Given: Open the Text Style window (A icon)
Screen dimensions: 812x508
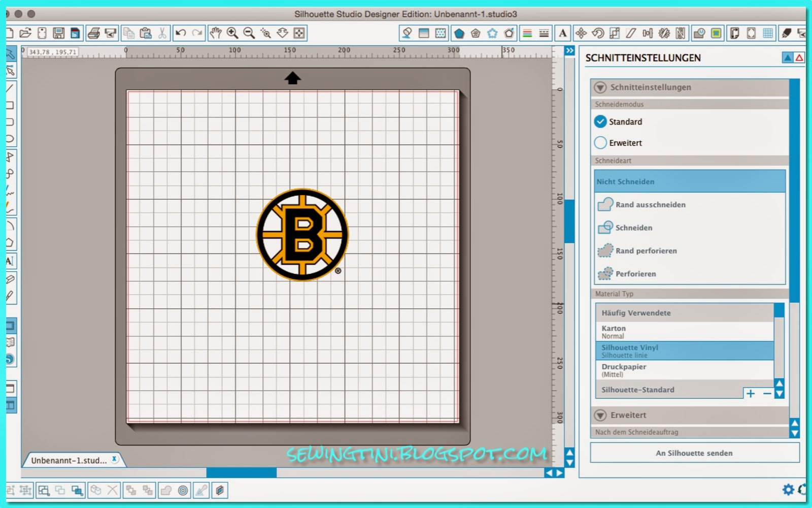Looking at the screenshot, I should click(x=563, y=34).
